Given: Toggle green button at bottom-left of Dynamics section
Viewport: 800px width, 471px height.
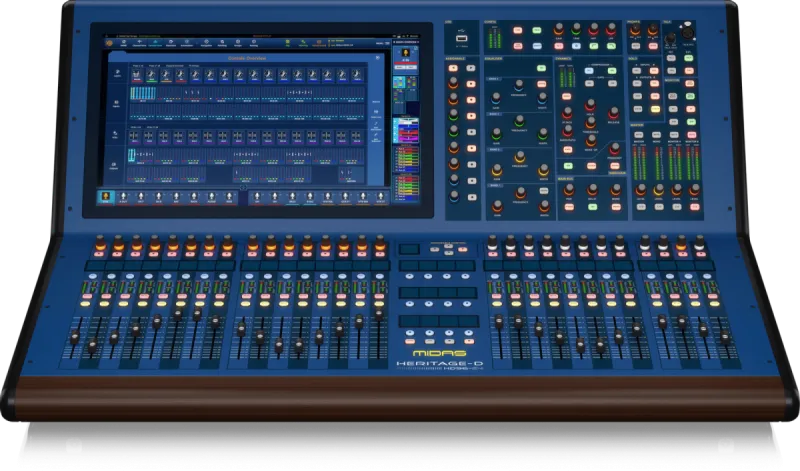Looking at the screenshot, I should (568, 166).
